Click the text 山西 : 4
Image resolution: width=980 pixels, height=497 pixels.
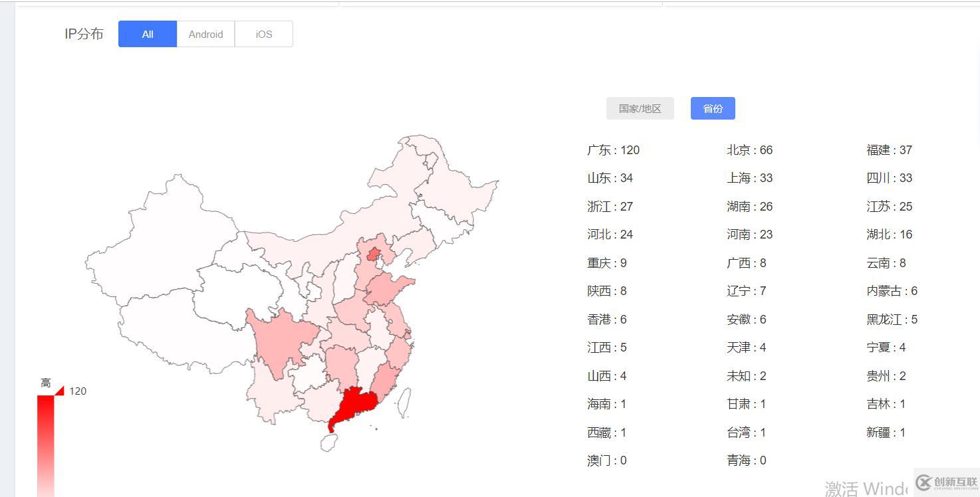606,376
